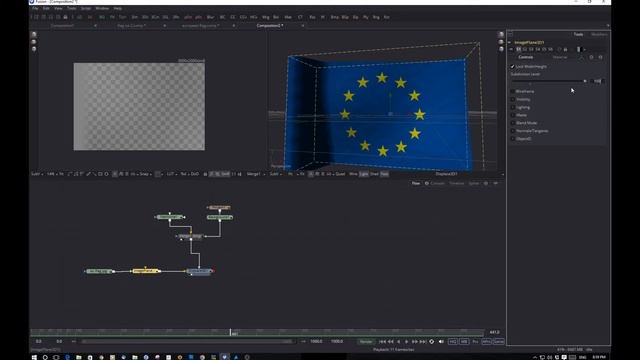
Task: Collapse the ImagePlane3D1 tool header
Action: tap(509, 42)
